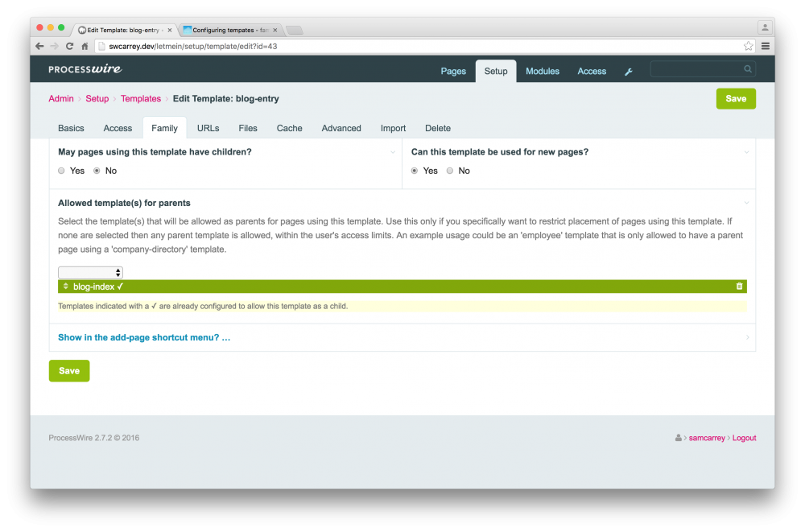
Task: Reload the page with the refresh icon
Action: (x=69, y=46)
